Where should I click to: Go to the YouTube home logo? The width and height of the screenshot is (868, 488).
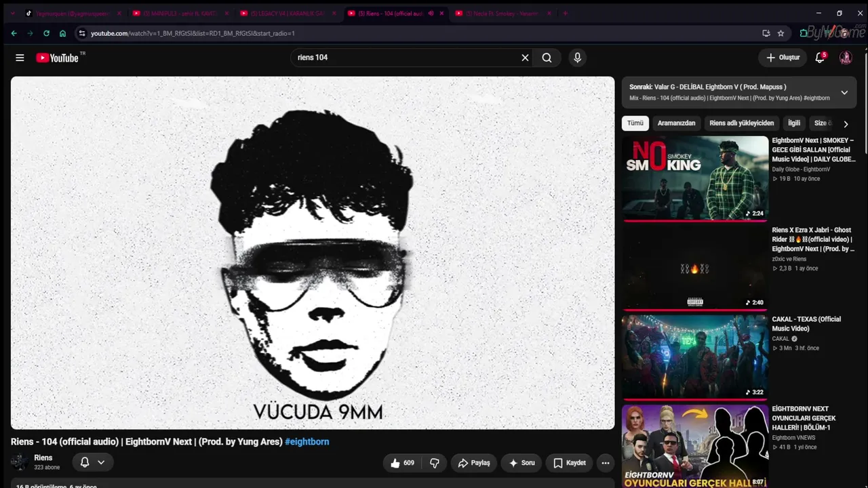(58, 58)
